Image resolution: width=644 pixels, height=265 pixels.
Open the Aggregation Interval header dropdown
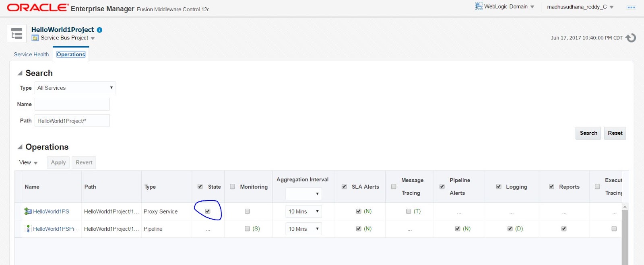tap(303, 193)
